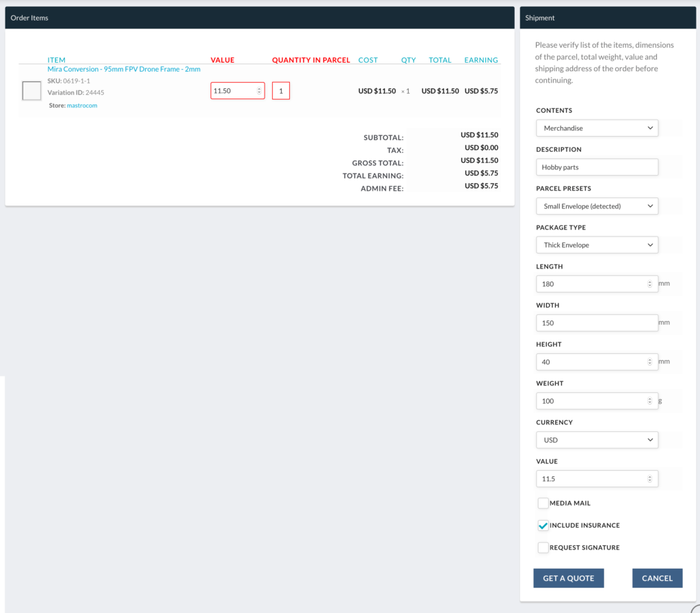The width and height of the screenshot is (700, 613).
Task: Click the Get a Quote button
Action: coord(568,578)
